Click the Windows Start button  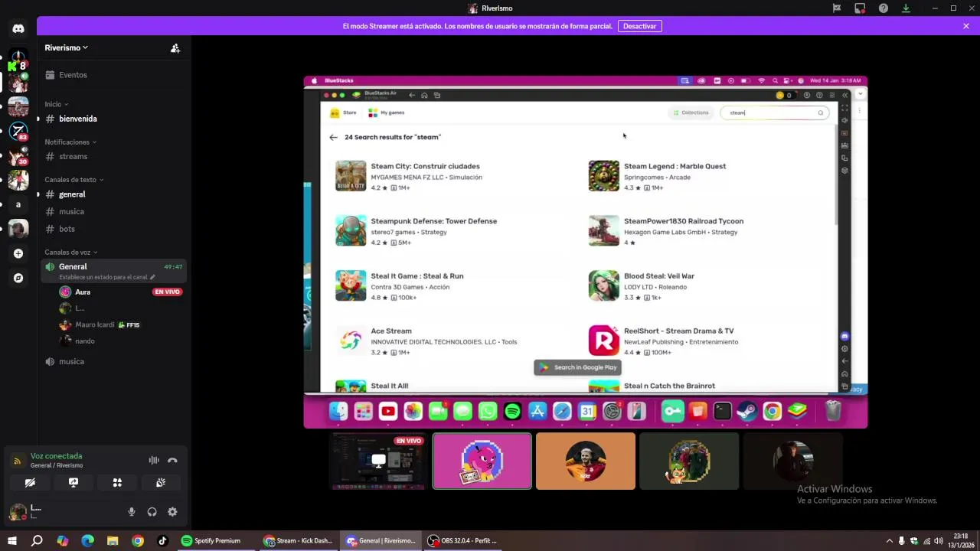pyautogui.click(x=11, y=540)
